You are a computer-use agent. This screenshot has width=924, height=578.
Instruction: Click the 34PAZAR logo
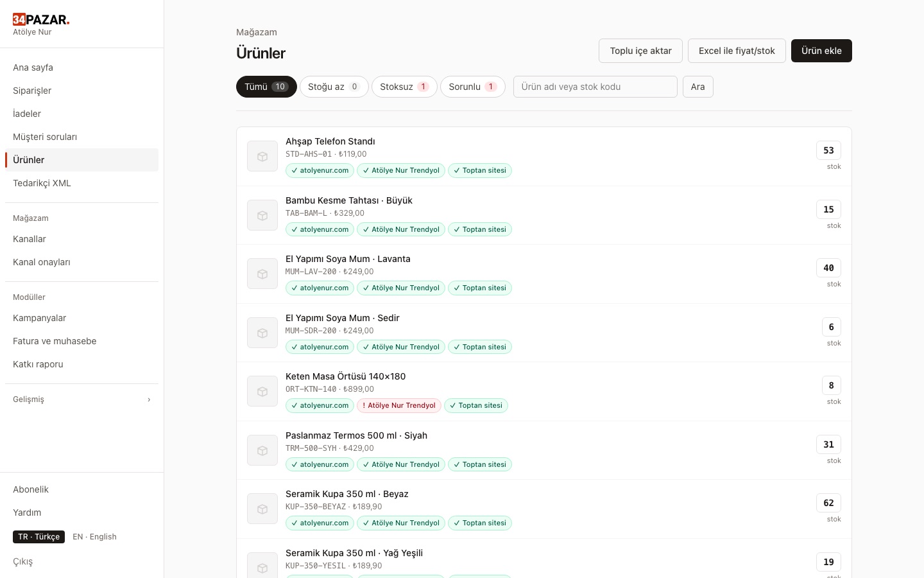(x=41, y=19)
